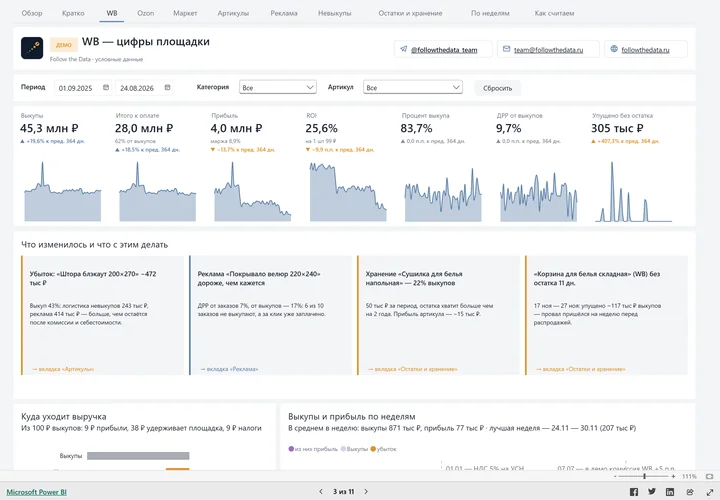The image size is (720, 500).
Task: Click the «убыток» legend item
Action: tap(383, 449)
